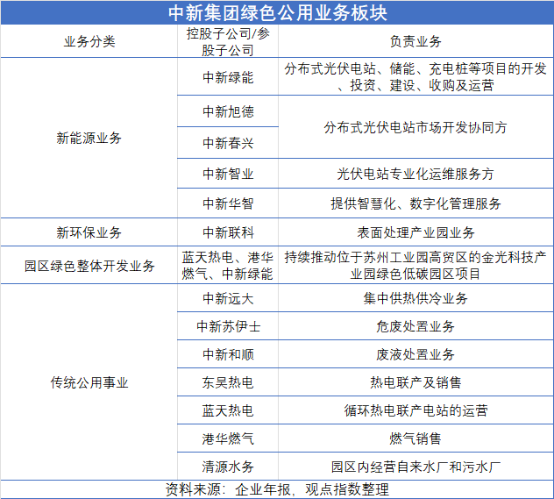Image resolution: width=554 pixels, height=499 pixels.
Task: Select the 危废处置业务 cell
Action: (x=416, y=326)
